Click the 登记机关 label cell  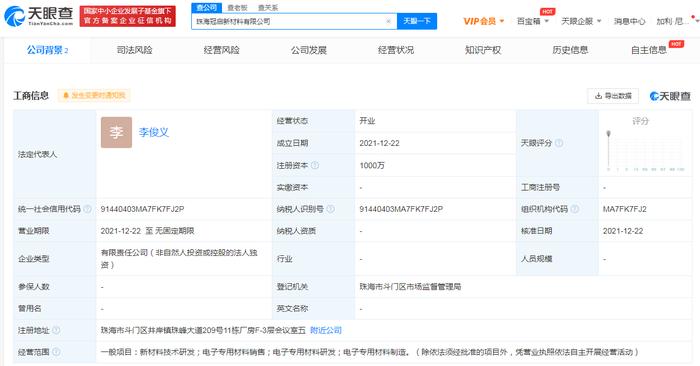coord(313,287)
